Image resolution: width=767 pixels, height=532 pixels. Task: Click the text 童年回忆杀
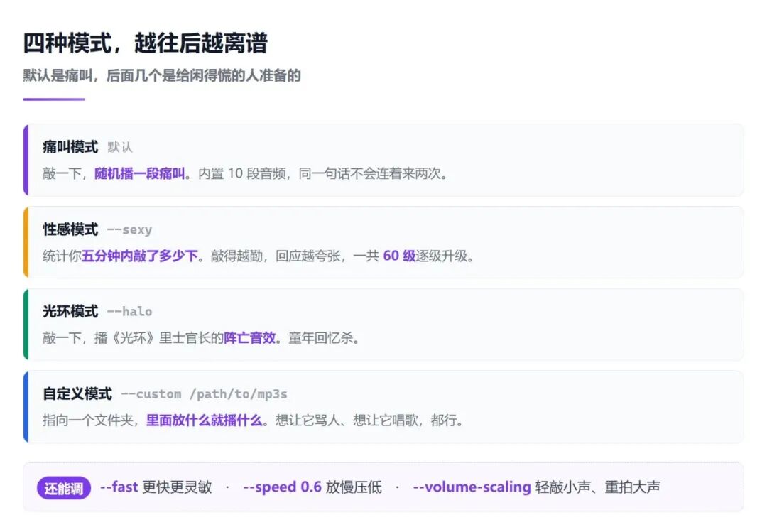(321, 338)
